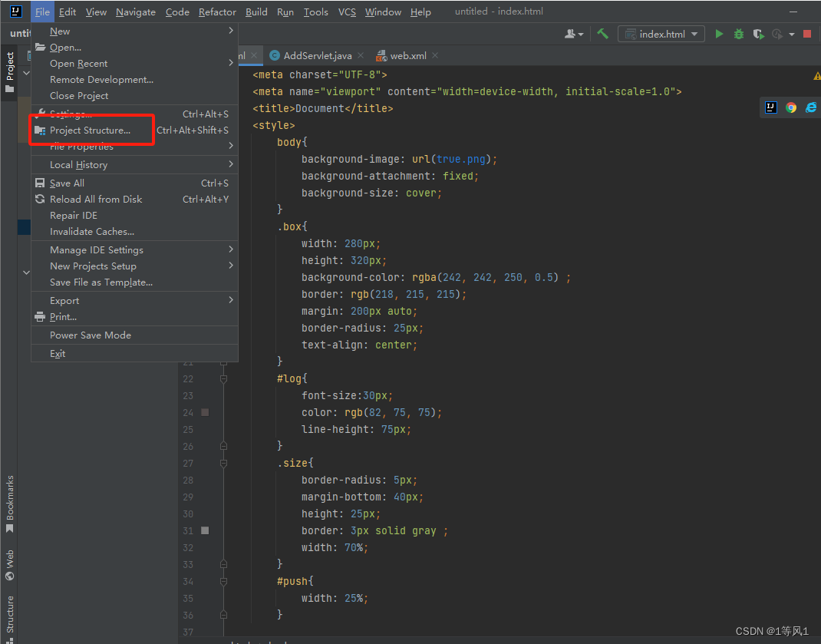Image resolution: width=821 pixels, height=644 pixels.
Task: Open the Code menu
Action: click(x=177, y=12)
